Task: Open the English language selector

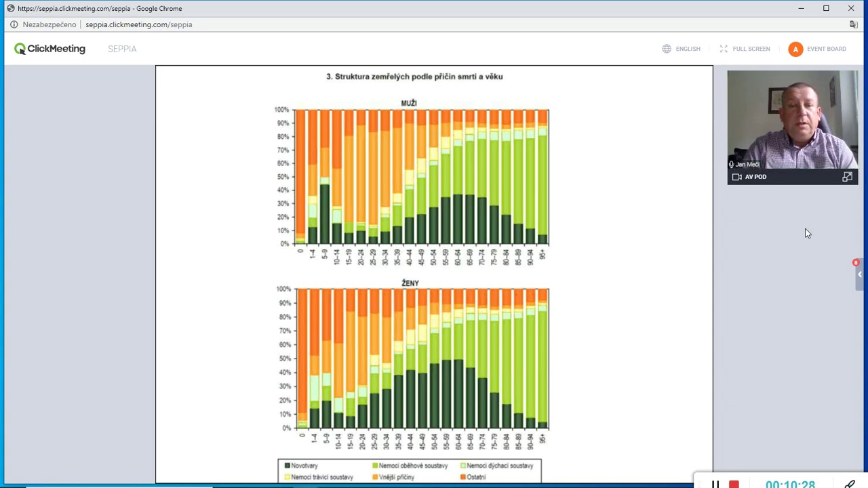Action: coord(682,49)
